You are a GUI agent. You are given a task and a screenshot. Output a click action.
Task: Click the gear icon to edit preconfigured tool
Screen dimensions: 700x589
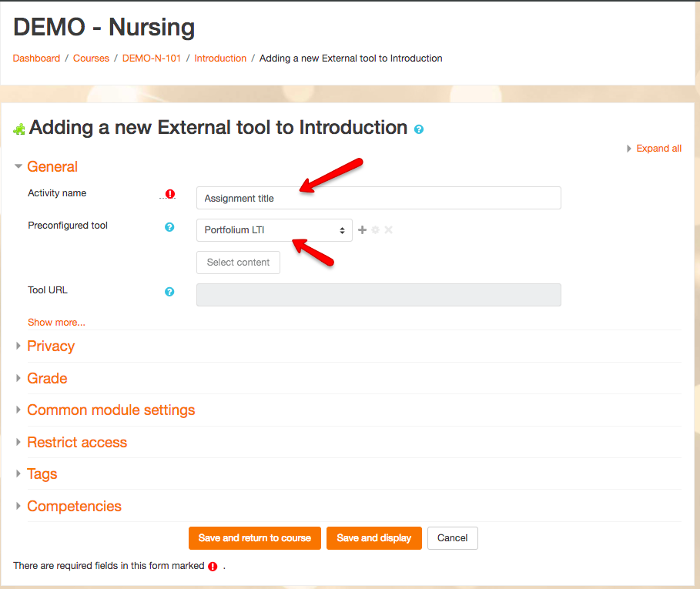[376, 229]
